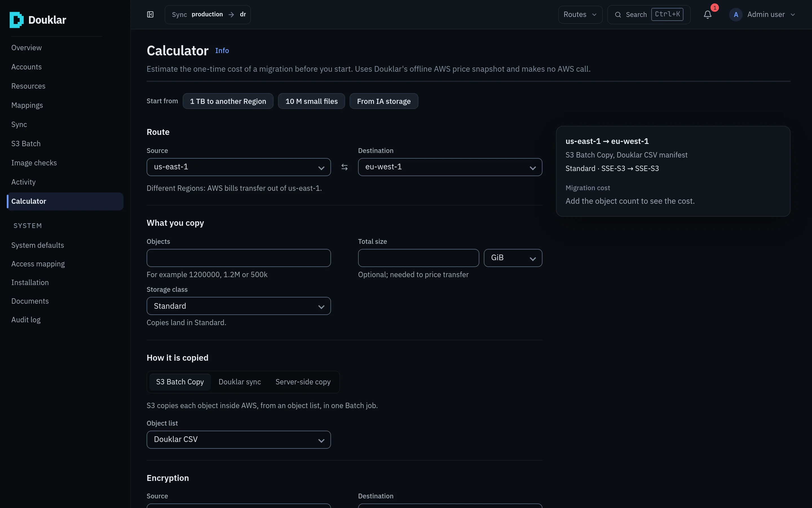Click the search magnifier icon
The image size is (812, 508).
coord(618,14)
